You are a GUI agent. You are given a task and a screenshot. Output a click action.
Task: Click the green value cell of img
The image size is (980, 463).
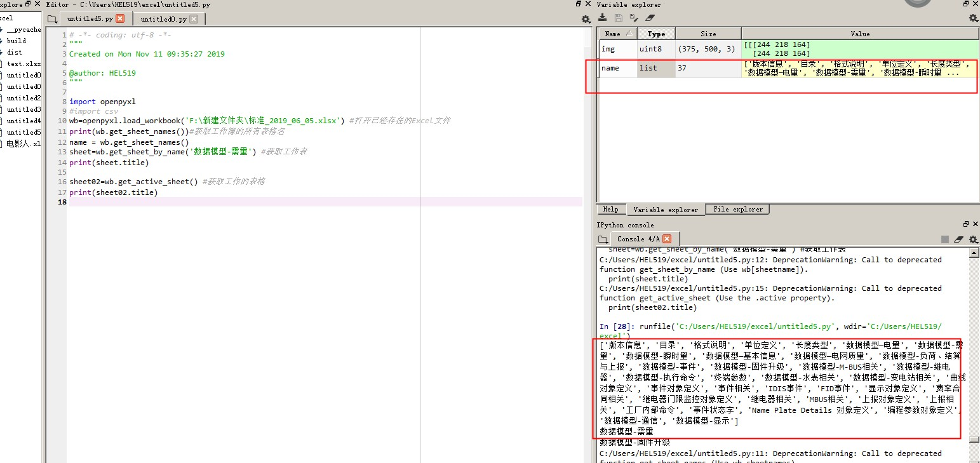[x=860, y=49]
